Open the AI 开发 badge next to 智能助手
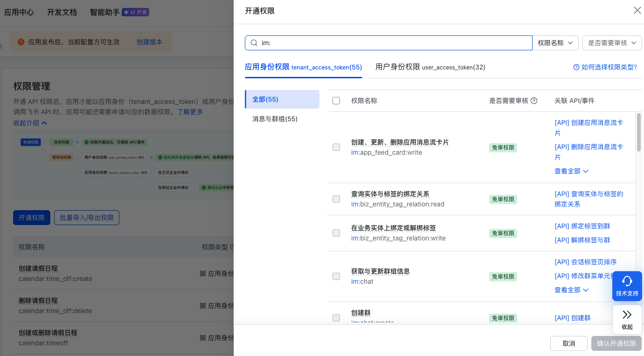This screenshot has width=644, height=356. [135, 12]
